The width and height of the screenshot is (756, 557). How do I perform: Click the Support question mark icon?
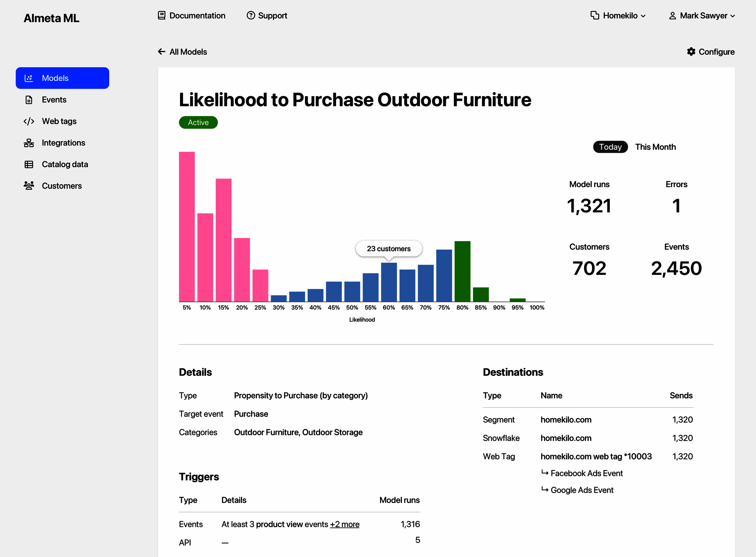pos(251,15)
